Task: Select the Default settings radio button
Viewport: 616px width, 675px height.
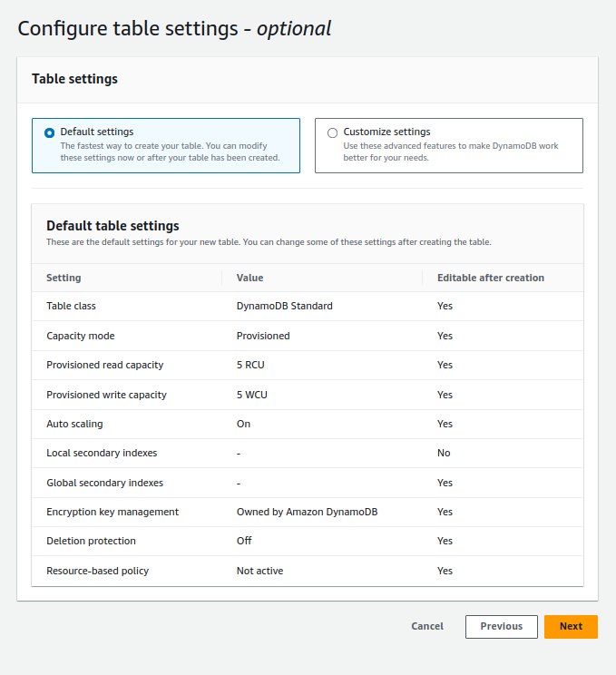Action: (50, 132)
